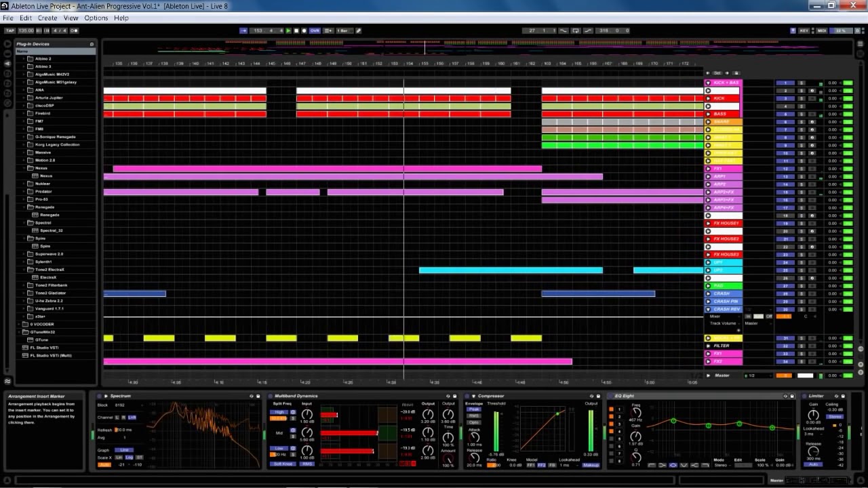Jump to previous locator arrow
Image resolution: width=868 pixels, height=488 pixels.
tap(707, 73)
